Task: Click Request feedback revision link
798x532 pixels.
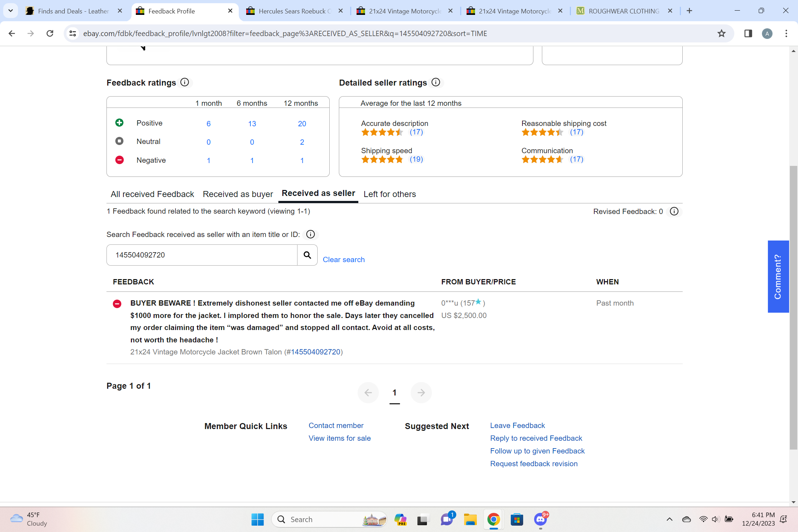Action: (x=534, y=464)
